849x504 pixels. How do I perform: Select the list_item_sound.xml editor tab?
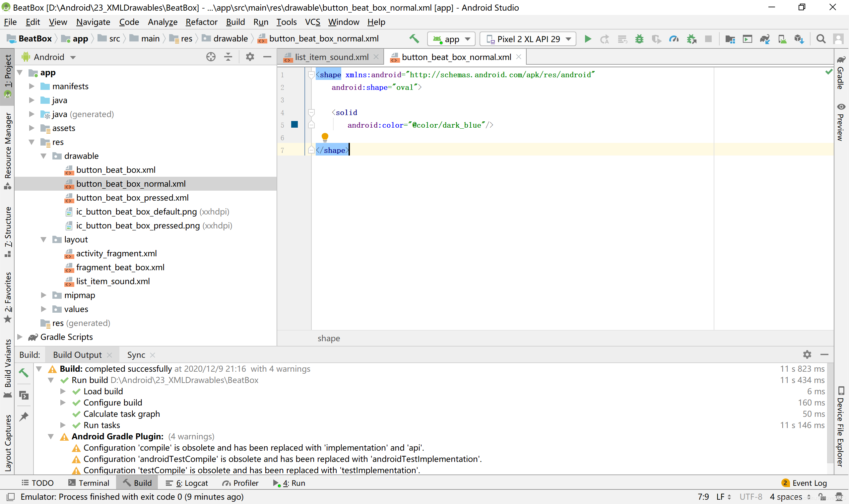point(332,56)
